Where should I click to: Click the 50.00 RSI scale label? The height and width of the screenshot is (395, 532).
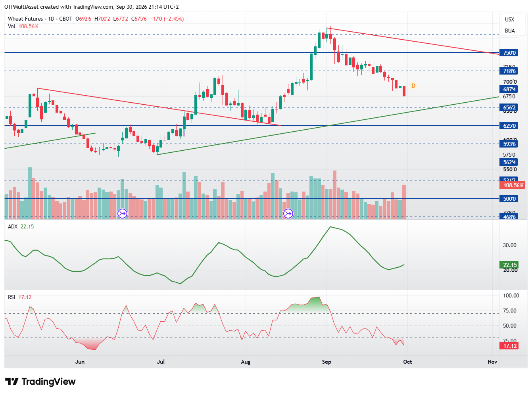510,326
